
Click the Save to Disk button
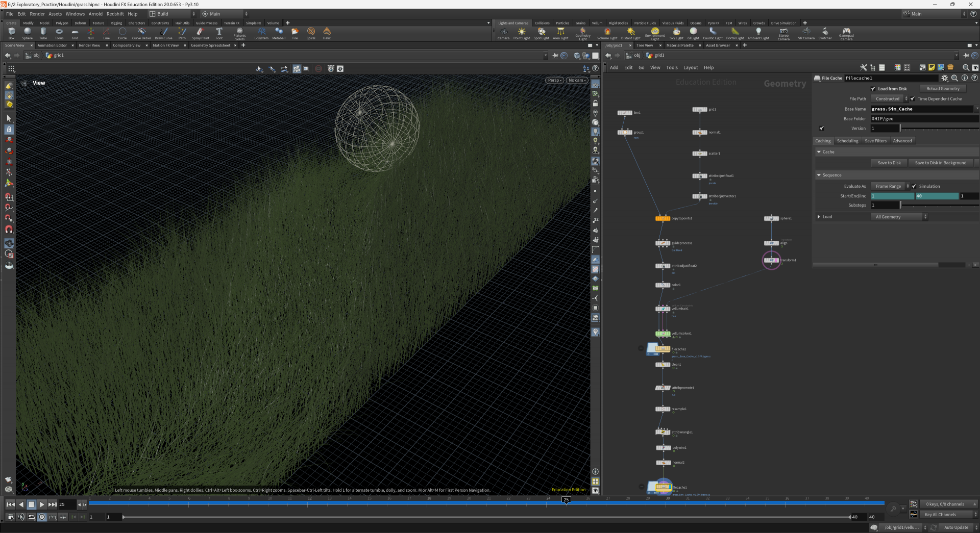[889, 163]
